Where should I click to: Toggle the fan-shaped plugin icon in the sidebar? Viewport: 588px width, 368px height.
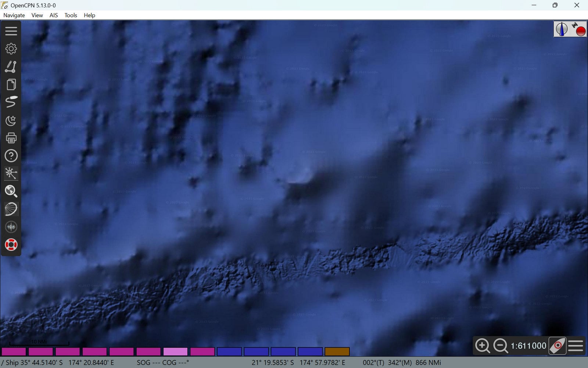pyautogui.click(x=11, y=209)
